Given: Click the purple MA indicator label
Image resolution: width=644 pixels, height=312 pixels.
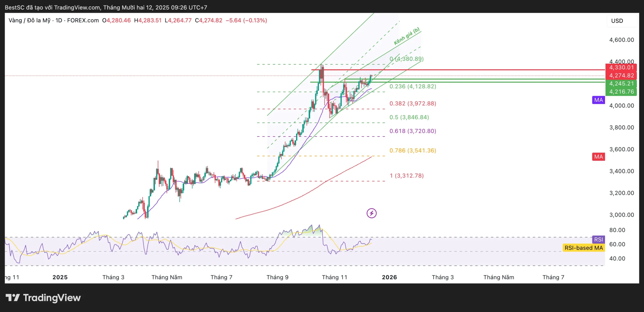Looking at the screenshot, I should pyautogui.click(x=598, y=100).
